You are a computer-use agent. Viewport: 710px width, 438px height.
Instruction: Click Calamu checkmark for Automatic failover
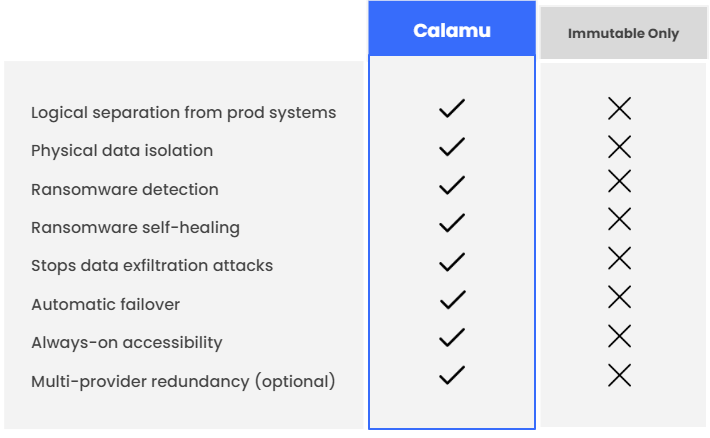[452, 299]
